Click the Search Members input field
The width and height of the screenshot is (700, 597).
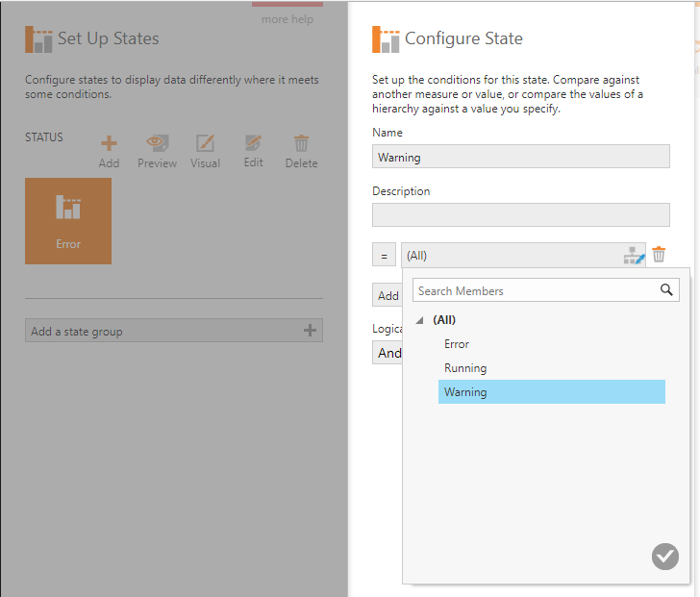[534, 290]
